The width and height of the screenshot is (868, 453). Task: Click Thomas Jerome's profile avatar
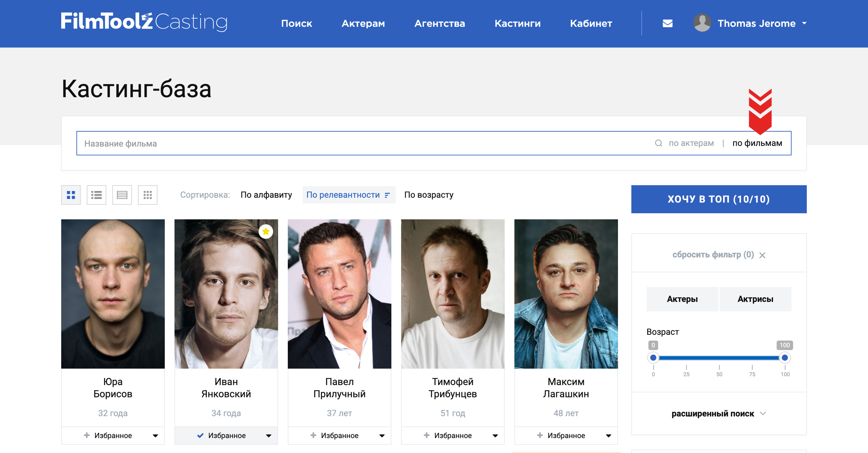[x=702, y=23]
